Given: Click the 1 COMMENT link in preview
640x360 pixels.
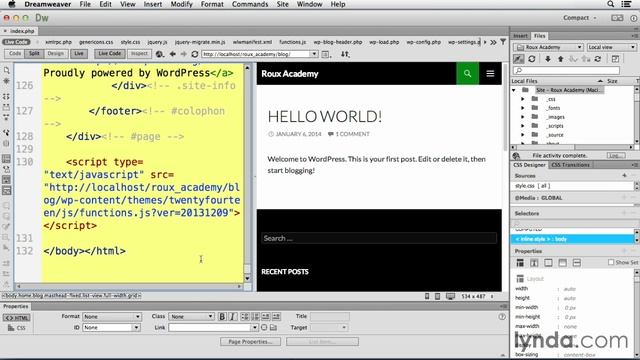Looking at the screenshot, I should pyautogui.click(x=352, y=134).
